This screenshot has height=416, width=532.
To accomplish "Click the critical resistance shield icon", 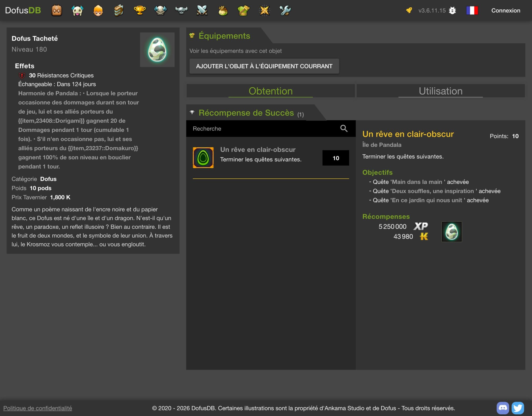I will [22, 75].
